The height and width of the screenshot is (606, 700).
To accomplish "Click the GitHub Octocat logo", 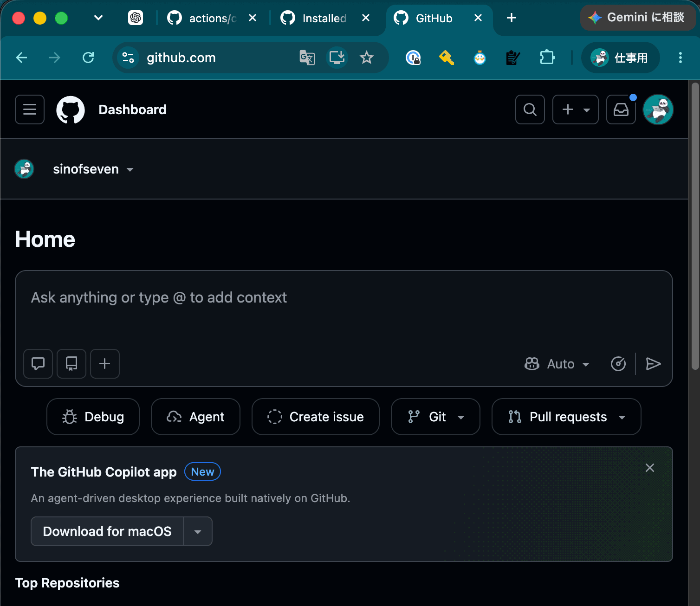I will [71, 110].
